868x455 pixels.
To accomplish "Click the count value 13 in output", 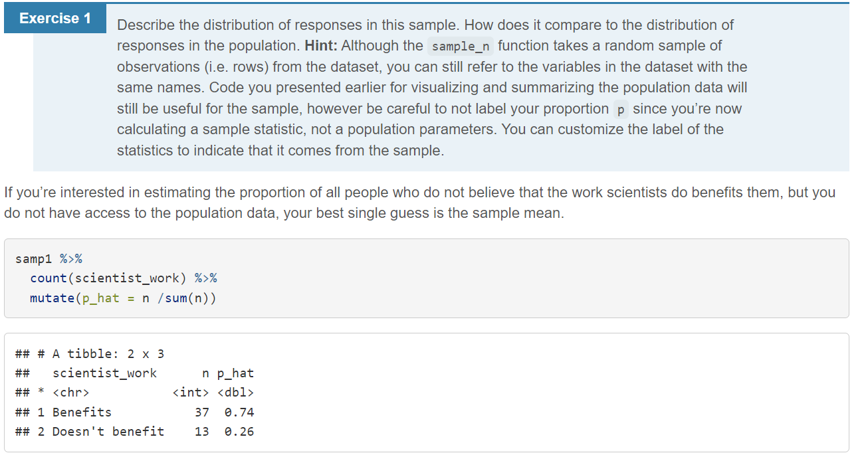I will pyautogui.click(x=202, y=432).
